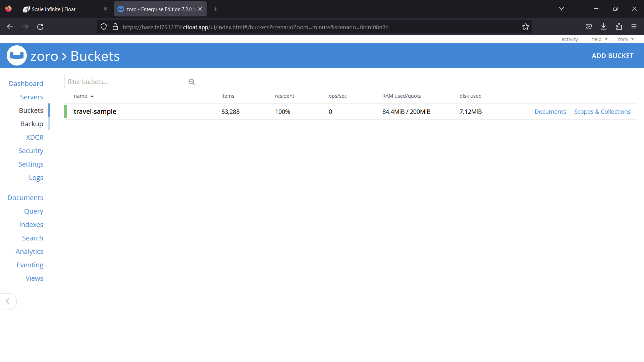The width and height of the screenshot is (644, 362).
Task: Click the Firefox icon in title bar
Action: point(8,9)
